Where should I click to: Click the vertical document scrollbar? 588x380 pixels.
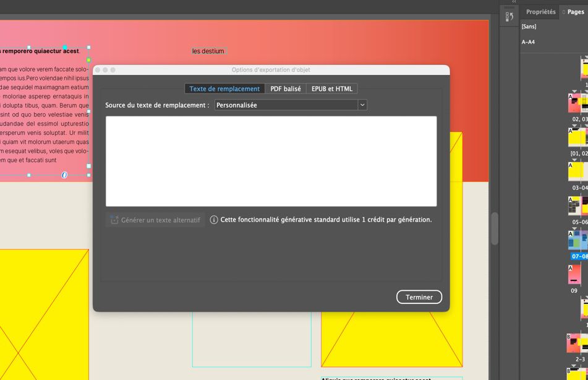[495, 228]
